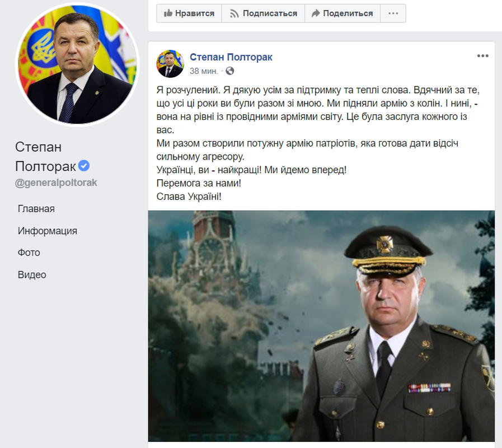
Task: Open the Главная tab in sidebar
Action: (x=36, y=209)
